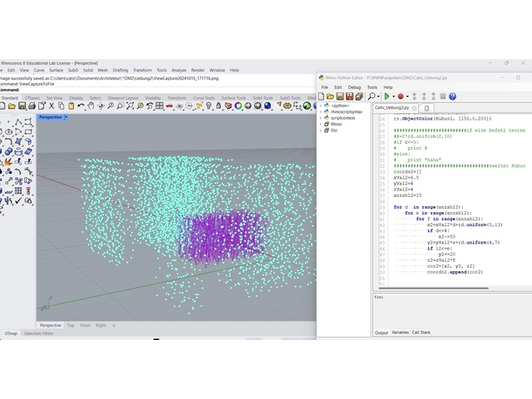This screenshot has width=532, height=399.
Task: Expand the scriptcontext module node
Action: [x=321, y=118]
